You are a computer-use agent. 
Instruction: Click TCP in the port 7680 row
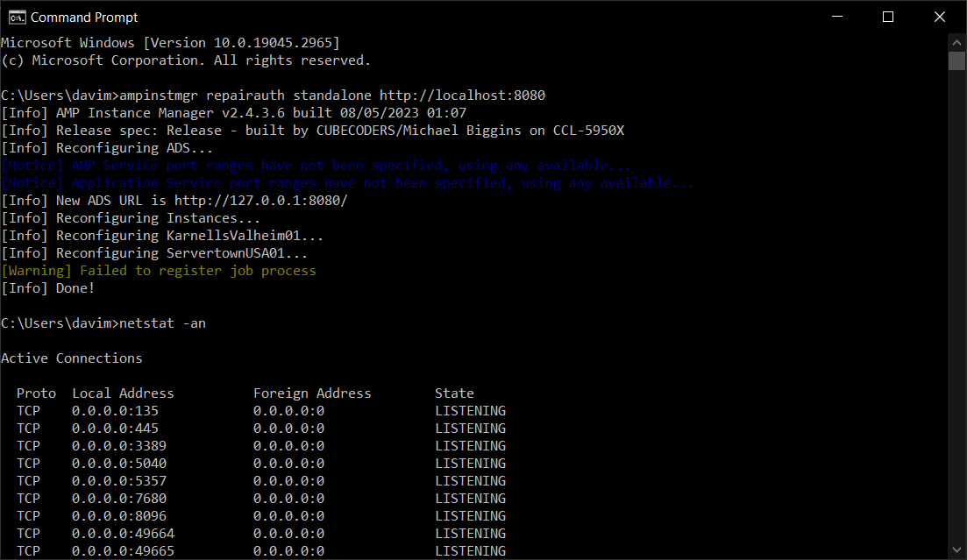coord(28,499)
